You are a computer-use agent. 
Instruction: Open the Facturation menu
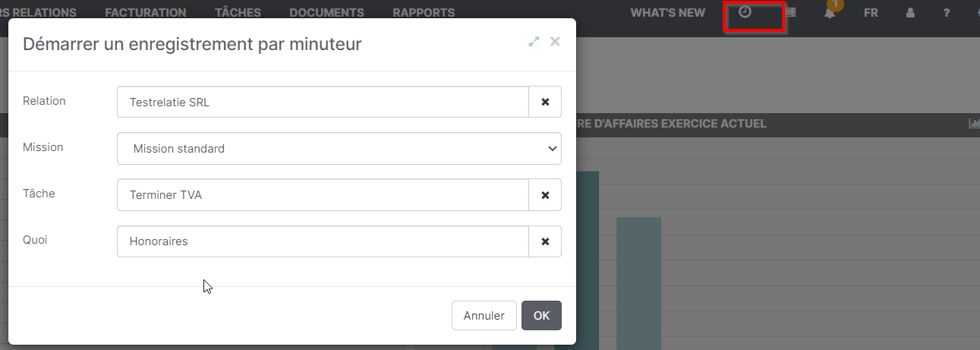pyautogui.click(x=146, y=13)
